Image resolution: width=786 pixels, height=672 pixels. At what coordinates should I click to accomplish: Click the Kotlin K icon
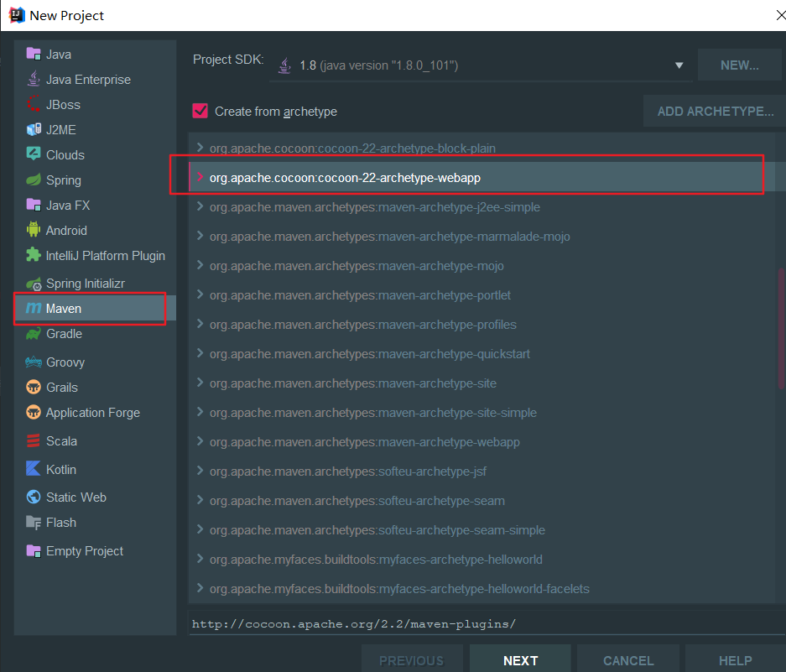[x=34, y=468]
